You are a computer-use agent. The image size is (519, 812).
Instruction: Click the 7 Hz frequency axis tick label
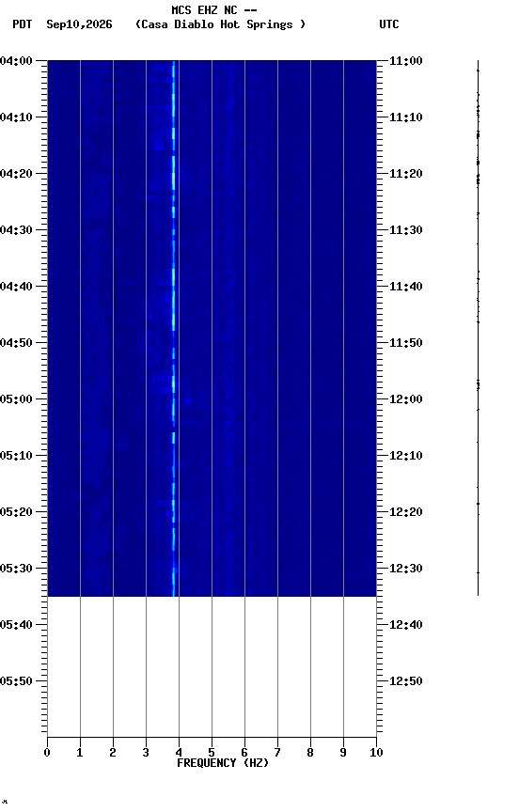pos(277,753)
